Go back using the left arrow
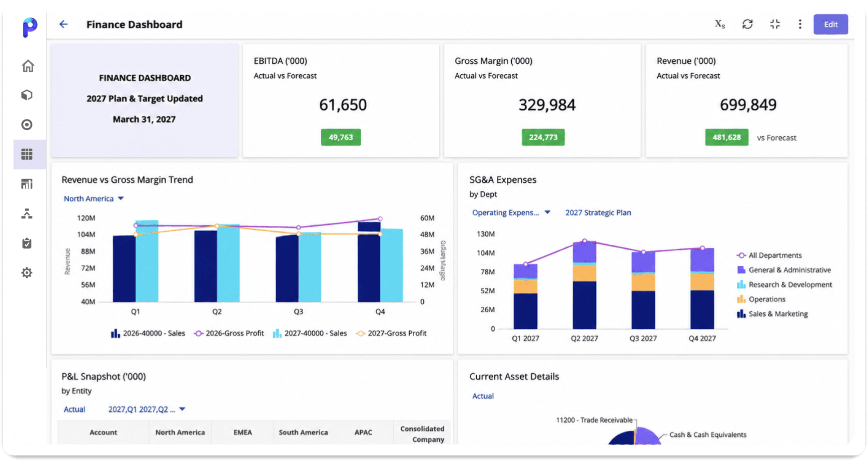This screenshot has width=868, height=461. [x=64, y=24]
